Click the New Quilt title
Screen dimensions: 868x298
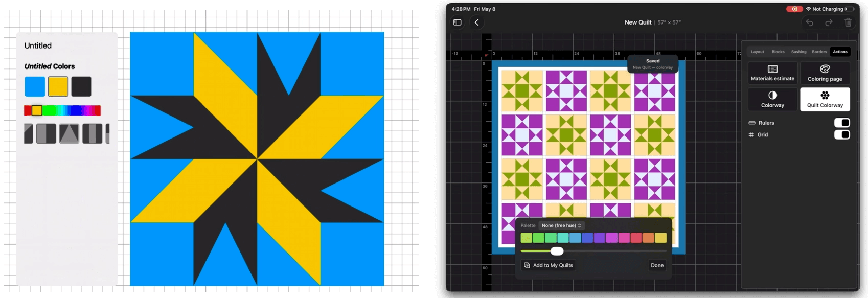638,22
